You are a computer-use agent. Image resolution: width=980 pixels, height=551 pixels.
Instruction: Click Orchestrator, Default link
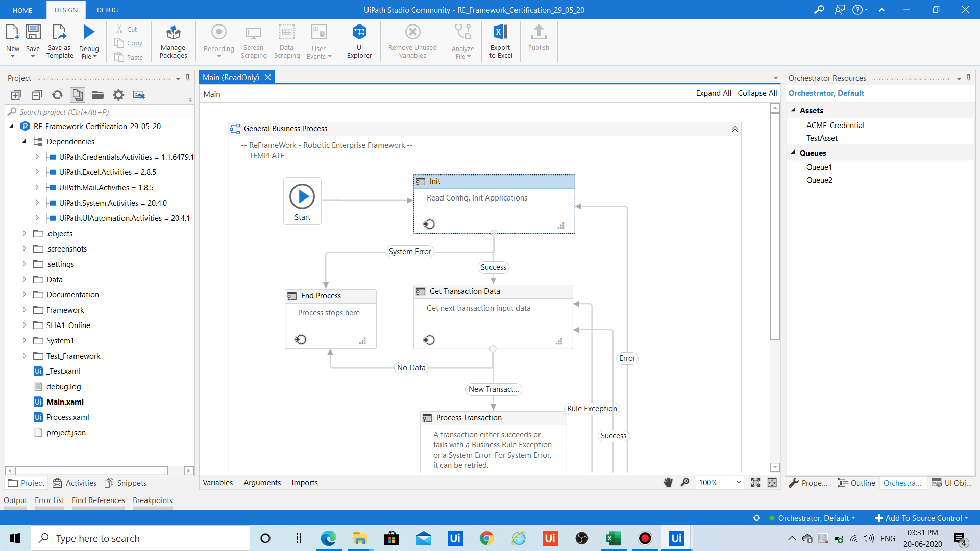pos(826,93)
